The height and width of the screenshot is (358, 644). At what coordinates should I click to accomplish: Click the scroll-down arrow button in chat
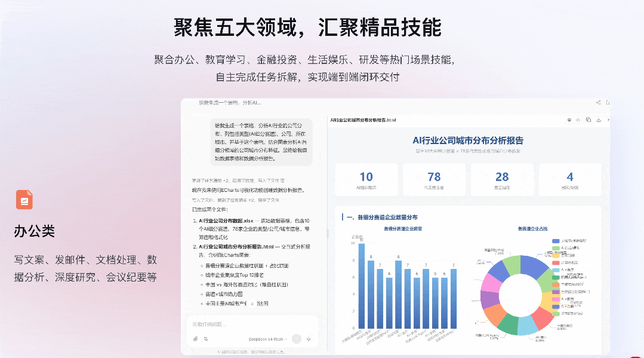pos(252,304)
